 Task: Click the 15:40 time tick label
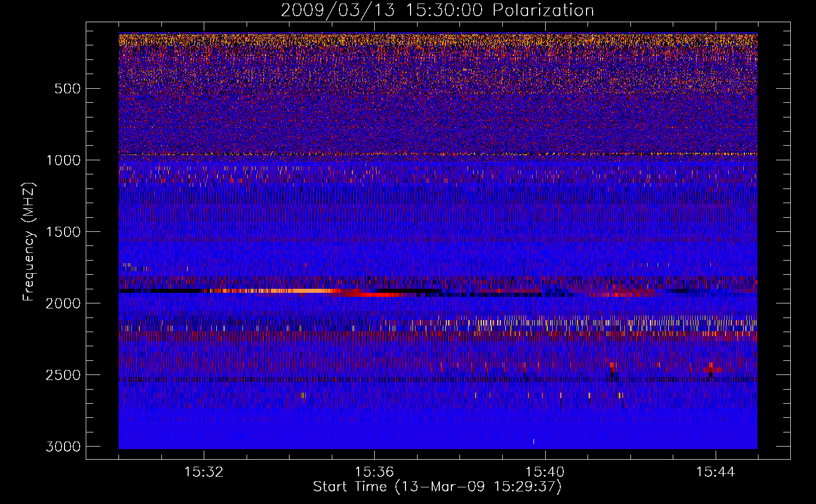pos(545,472)
